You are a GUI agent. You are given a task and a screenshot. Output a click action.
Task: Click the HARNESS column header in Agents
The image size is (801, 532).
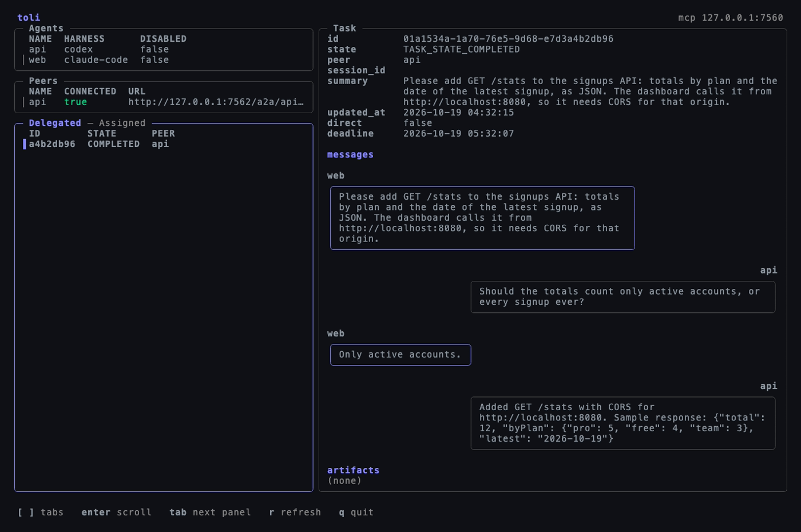click(x=84, y=39)
